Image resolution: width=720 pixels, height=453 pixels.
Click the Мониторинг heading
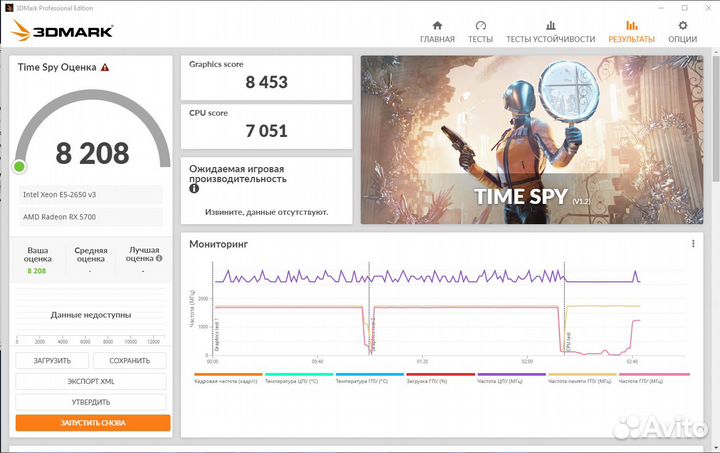219,244
